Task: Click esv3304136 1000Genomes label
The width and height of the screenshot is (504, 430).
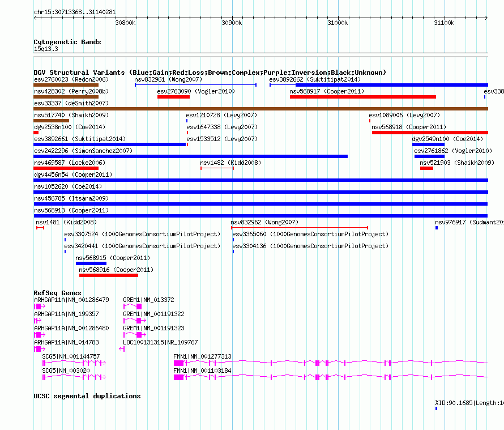Action: [x=310, y=246]
